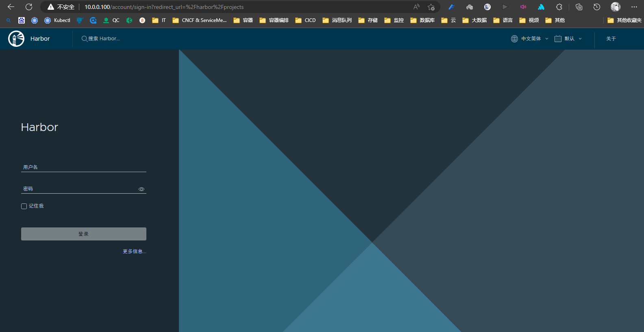
Task: Click the orange B circle bookmark icon
Action: click(142, 20)
